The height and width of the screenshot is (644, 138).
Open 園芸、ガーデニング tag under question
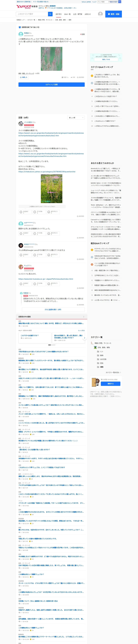[28, 74]
